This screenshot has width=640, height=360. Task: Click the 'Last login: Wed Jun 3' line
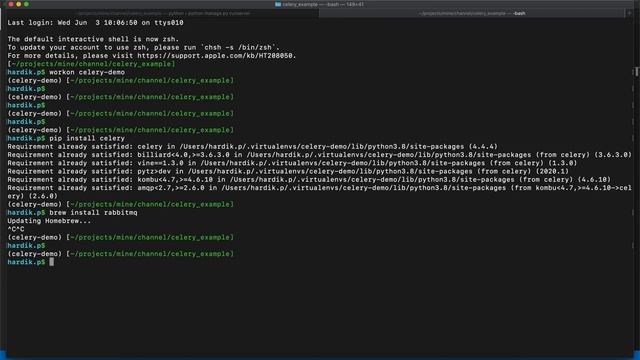click(x=96, y=23)
